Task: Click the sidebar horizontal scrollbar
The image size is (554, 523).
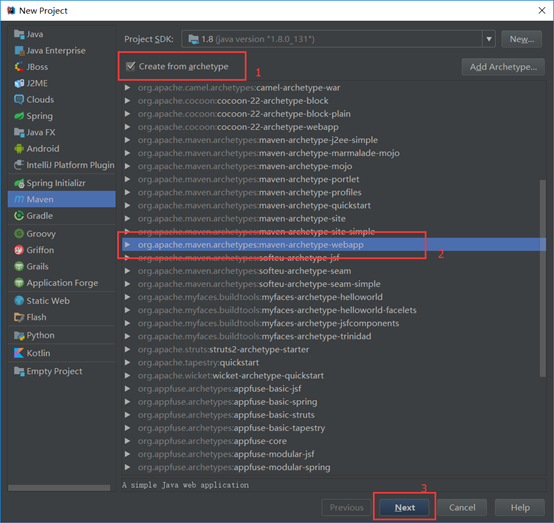Action: click(x=59, y=488)
